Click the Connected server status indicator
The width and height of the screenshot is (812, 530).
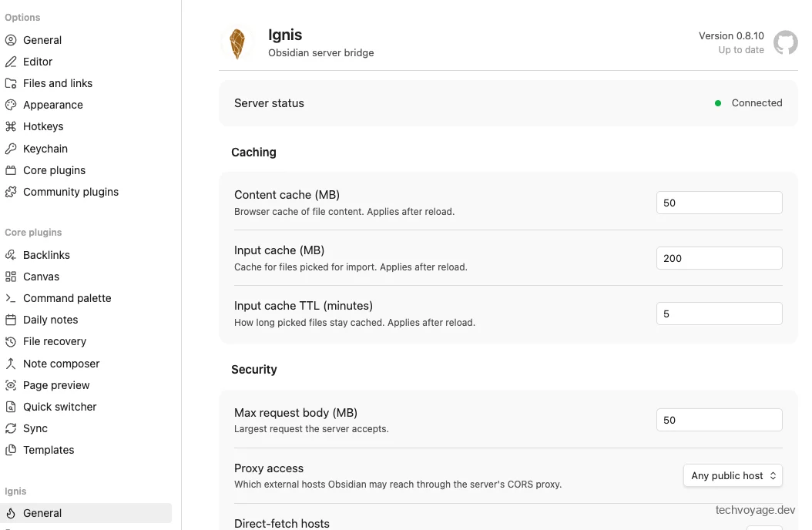pos(749,103)
